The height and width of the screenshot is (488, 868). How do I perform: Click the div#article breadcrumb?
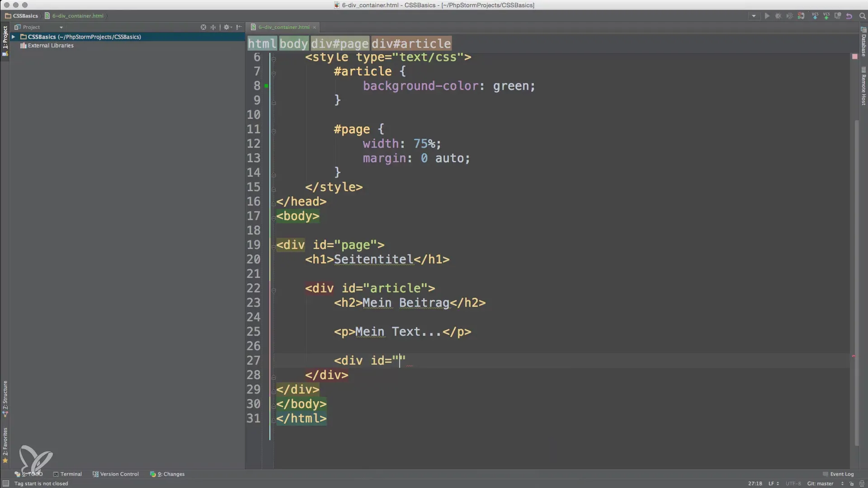411,43
